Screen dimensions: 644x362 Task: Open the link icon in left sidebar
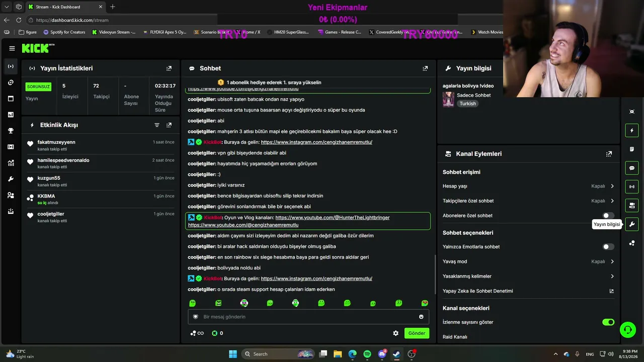(11, 82)
